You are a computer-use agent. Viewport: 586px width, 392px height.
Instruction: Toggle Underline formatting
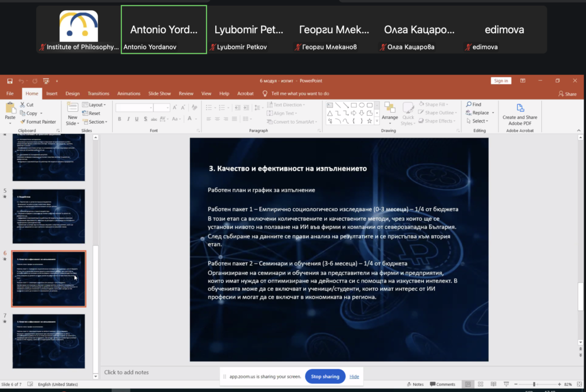pos(137,119)
